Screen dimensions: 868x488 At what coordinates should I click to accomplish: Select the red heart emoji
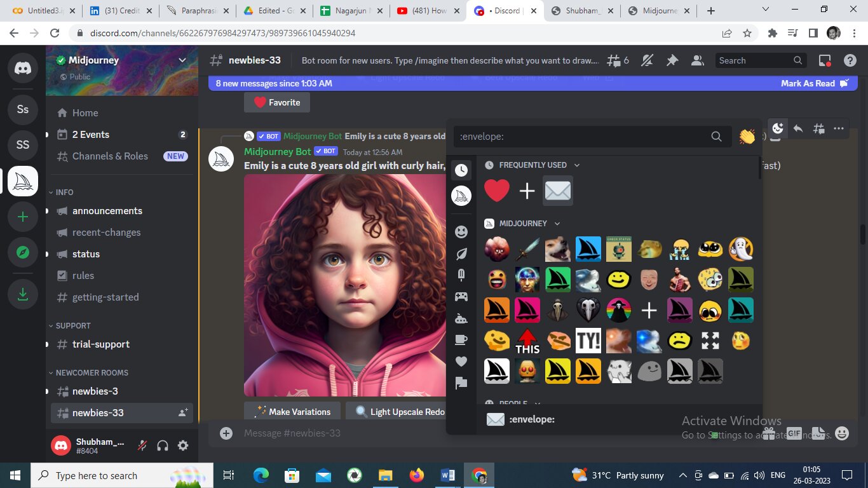(496, 191)
